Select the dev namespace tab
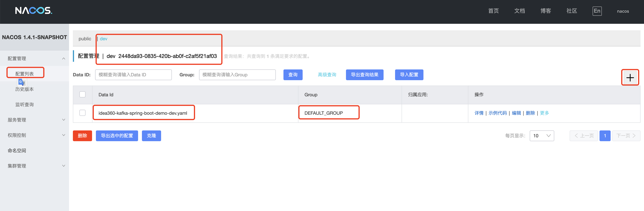 tap(104, 39)
